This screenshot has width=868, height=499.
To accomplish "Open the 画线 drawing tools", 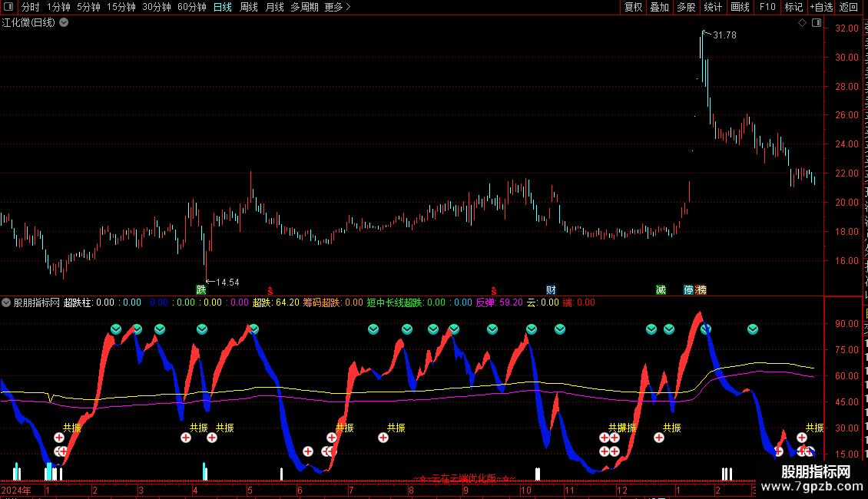I will [740, 7].
